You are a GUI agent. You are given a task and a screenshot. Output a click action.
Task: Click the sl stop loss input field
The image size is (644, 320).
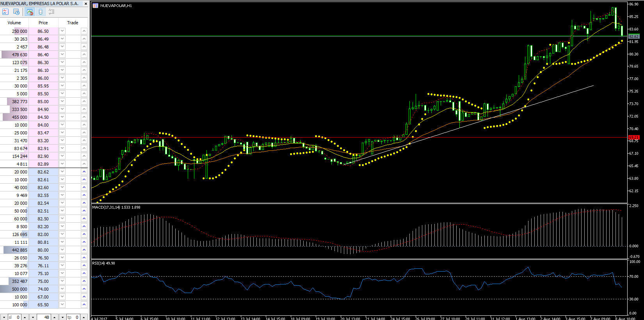coord(14,317)
